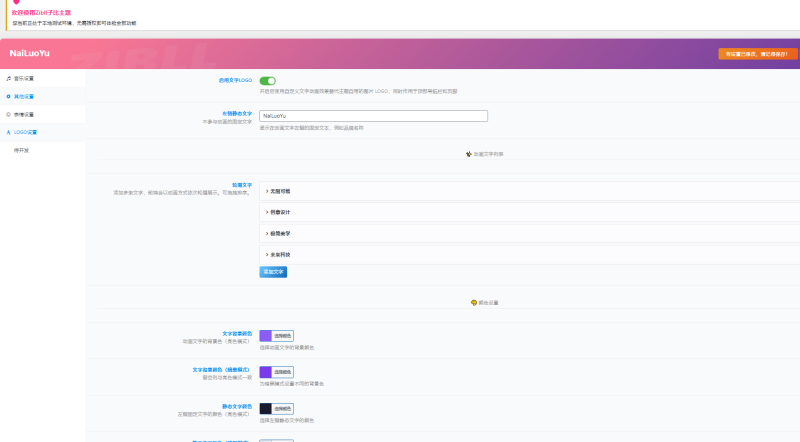Click the smiley icon beside 表情设置
This screenshot has height=442, width=800.
[x=9, y=114]
